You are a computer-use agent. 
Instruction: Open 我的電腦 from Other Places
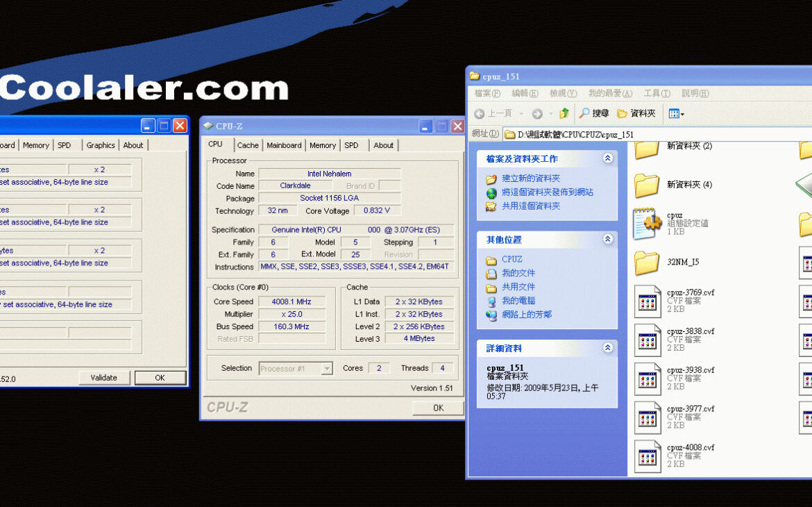tap(518, 301)
